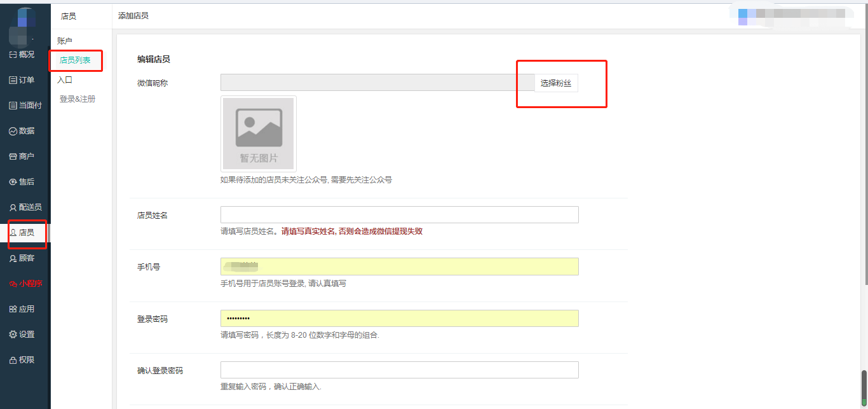Click the 添加店员 page title
868x409 pixels.
133,15
